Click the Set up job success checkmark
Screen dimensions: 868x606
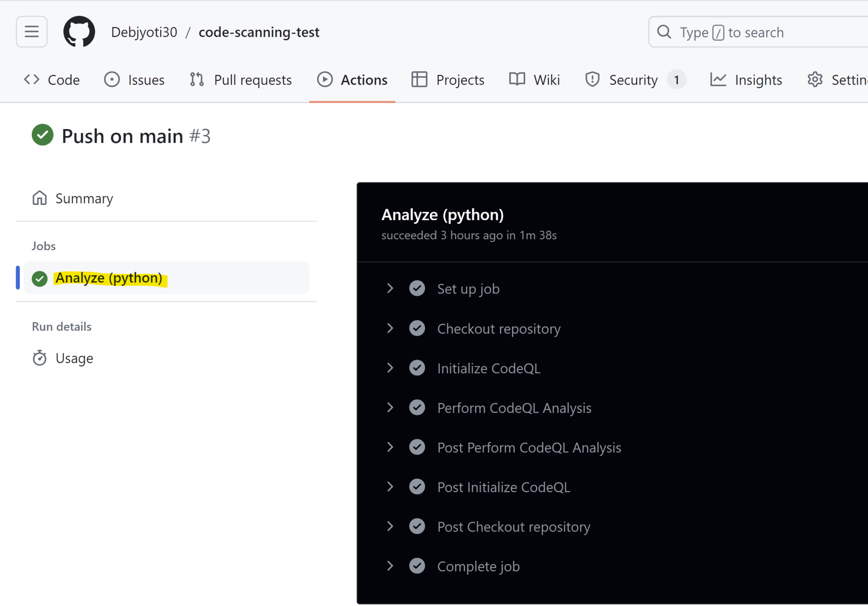417,288
